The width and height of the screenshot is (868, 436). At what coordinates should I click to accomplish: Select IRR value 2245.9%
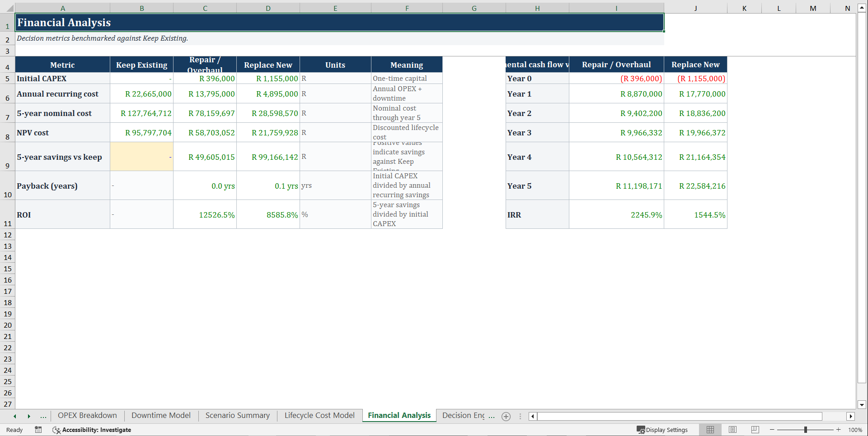616,214
